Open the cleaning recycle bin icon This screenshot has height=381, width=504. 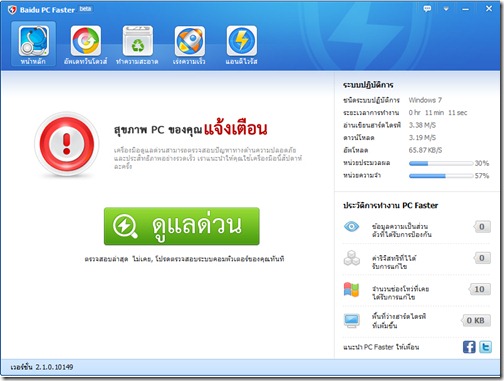click(x=138, y=41)
